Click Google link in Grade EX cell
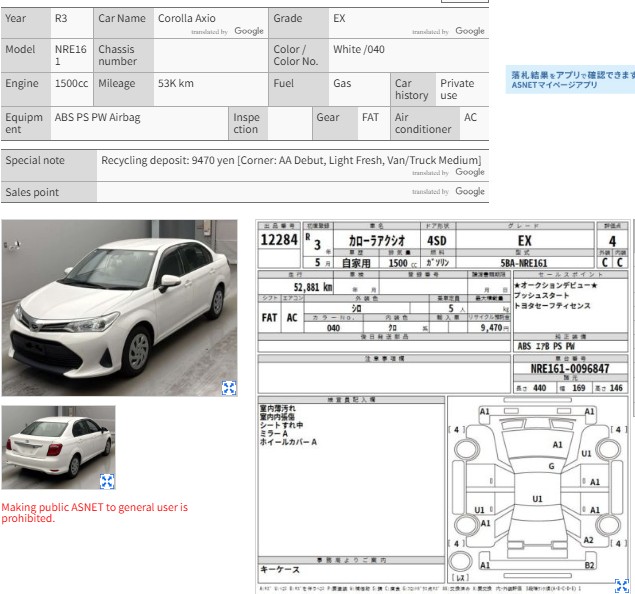The width and height of the screenshot is (635, 594). coord(470,31)
